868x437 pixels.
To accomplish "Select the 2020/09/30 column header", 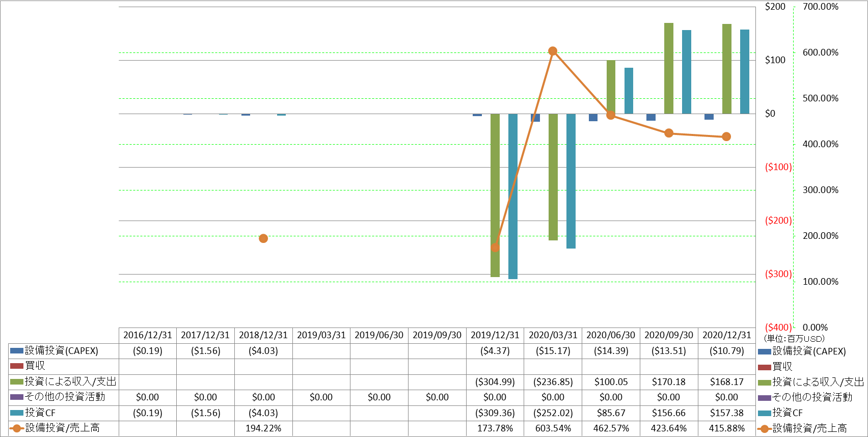I will [x=669, y=335].
